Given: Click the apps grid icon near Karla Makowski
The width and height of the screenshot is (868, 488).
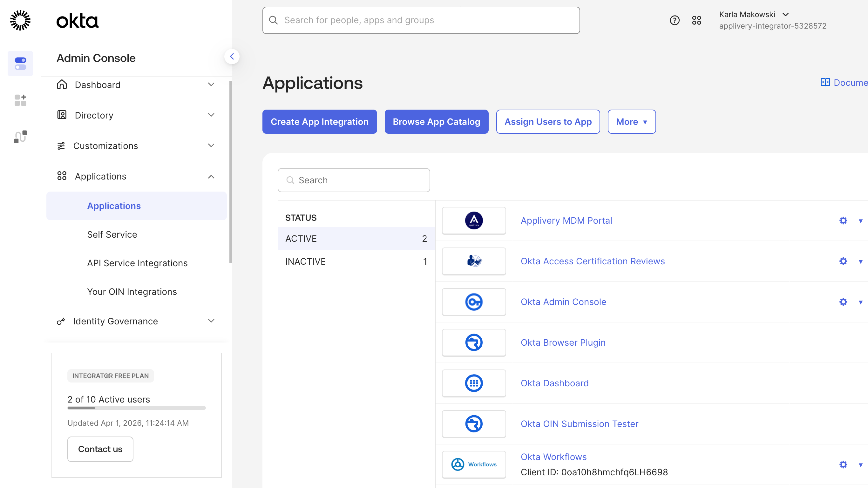Looking at the screenshot, I should click(x=696, y=20).
